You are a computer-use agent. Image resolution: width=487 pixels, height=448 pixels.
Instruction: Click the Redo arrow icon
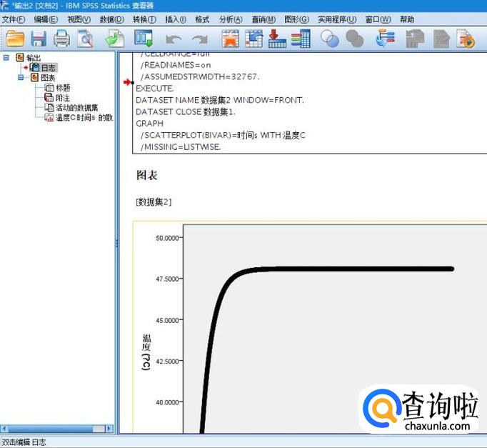(x=200, y=39)
